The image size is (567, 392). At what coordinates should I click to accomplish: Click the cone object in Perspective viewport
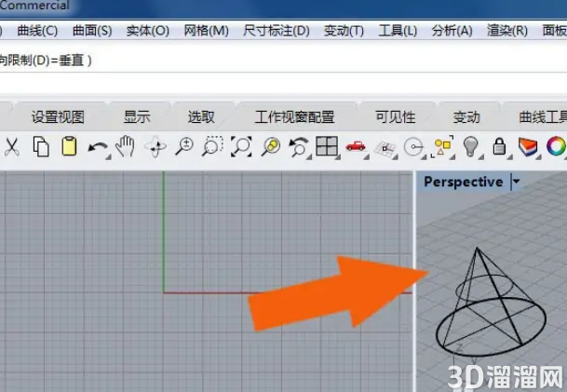(491, 303)
